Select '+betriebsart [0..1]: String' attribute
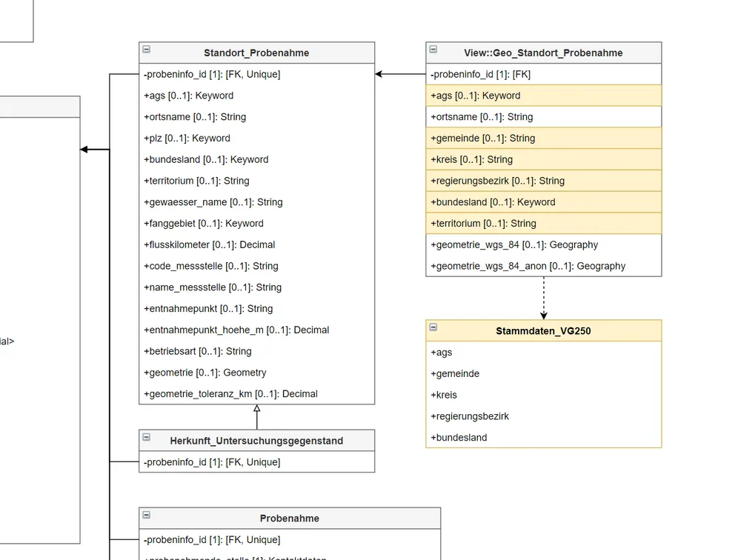741x560 pixels. pyautogui.click(x=256, y=350)
